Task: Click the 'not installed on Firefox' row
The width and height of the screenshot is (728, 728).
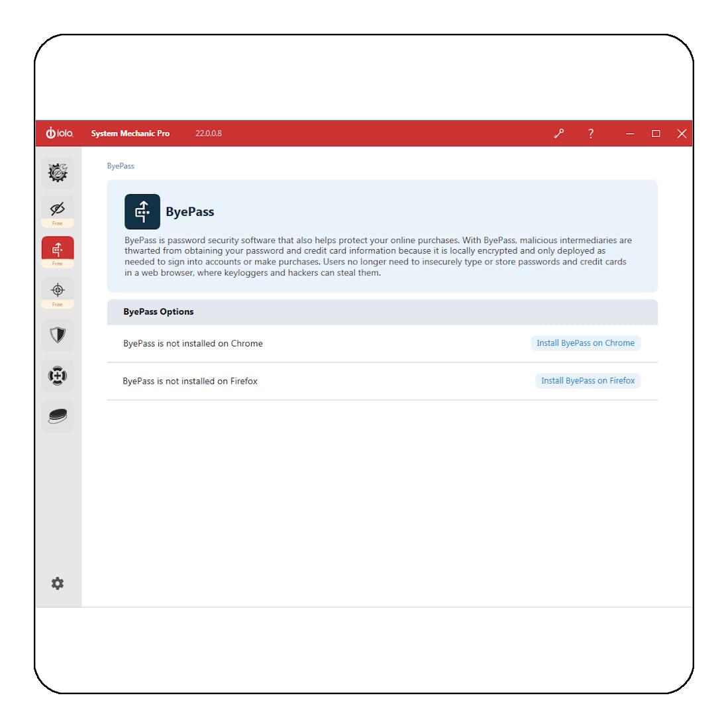Action: [382, 381]
